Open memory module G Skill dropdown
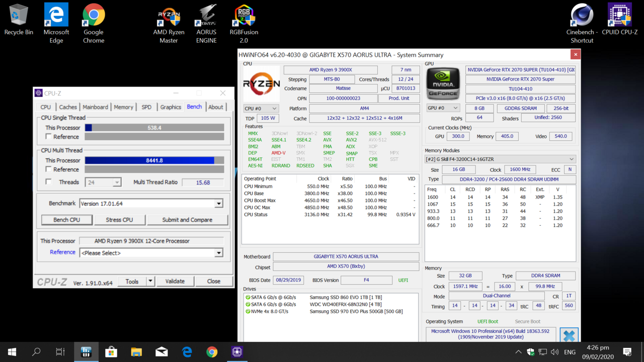This screenshot has width=644, height=362. click(500, 159)
